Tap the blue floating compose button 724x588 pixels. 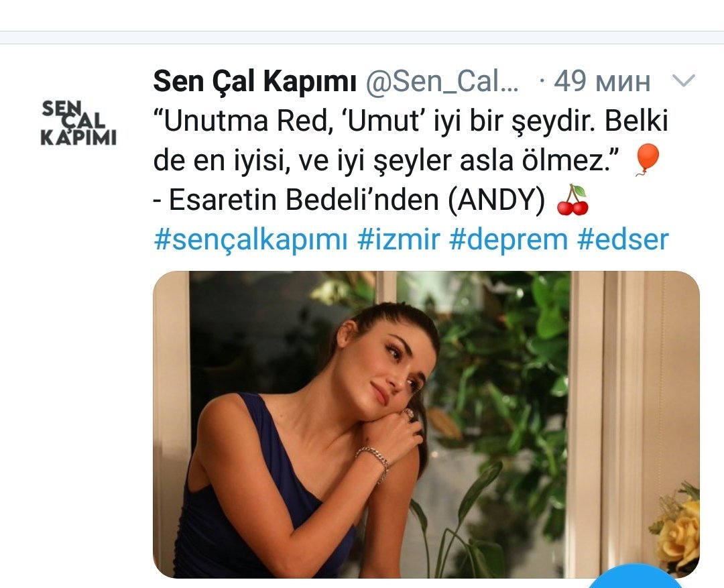click(636, 576)
